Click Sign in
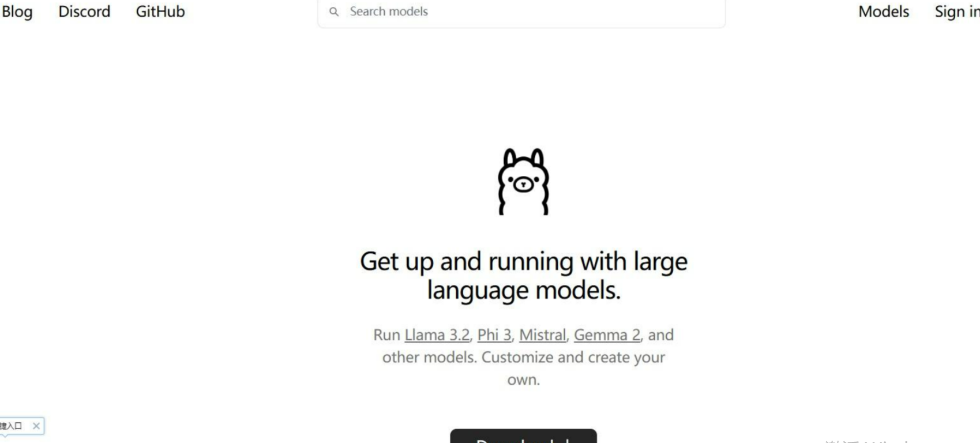 pos(957,12)
